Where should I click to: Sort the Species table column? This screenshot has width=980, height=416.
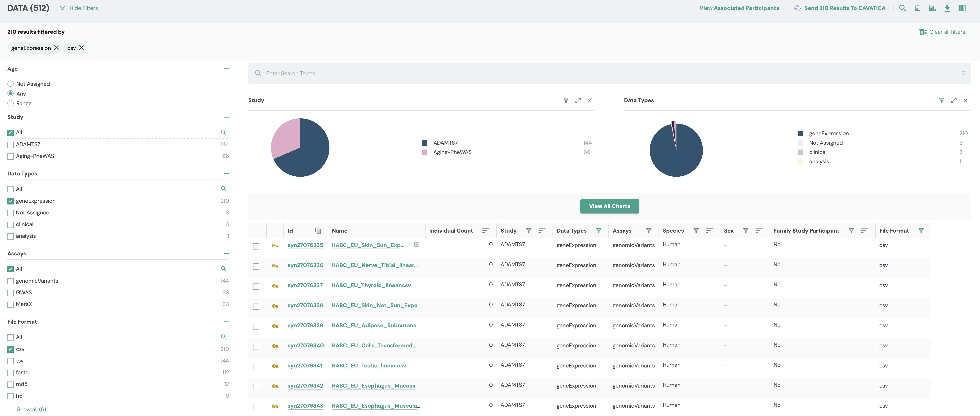[709, 231]
